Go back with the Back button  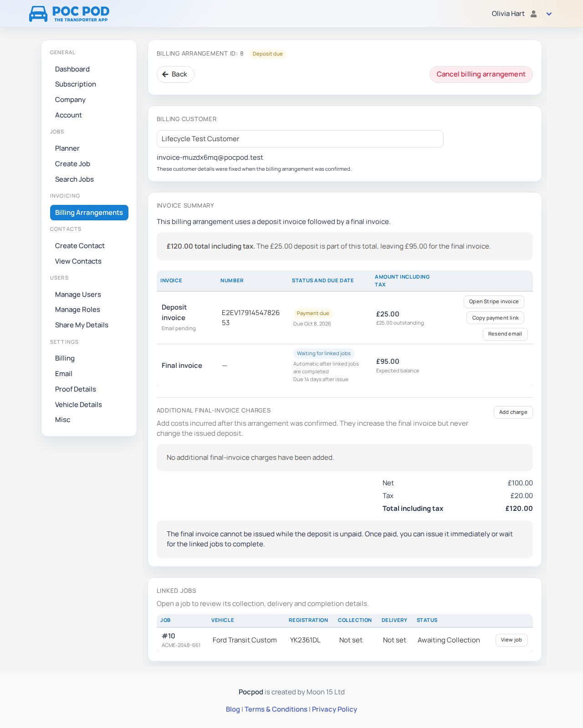click(x=175, y=74)
